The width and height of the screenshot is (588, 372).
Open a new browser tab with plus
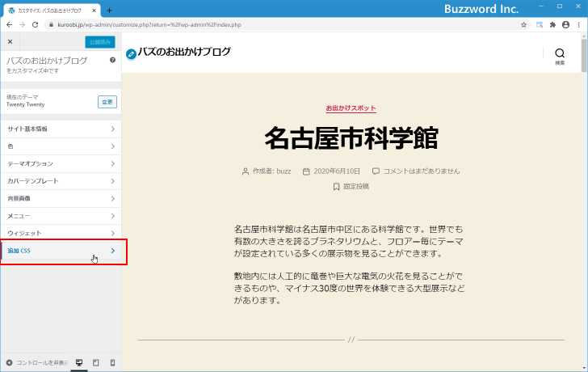click(x=109, y=11)
